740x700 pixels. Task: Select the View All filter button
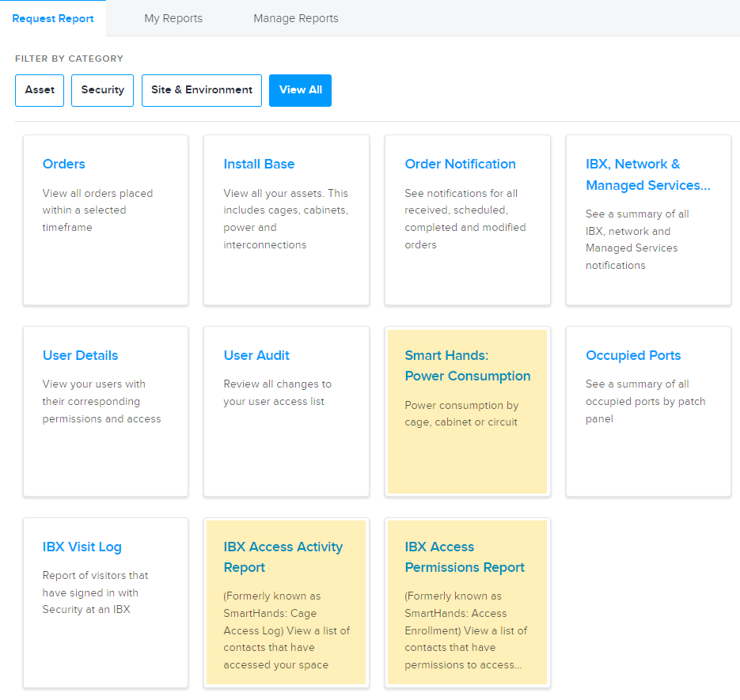coord(300,90)
